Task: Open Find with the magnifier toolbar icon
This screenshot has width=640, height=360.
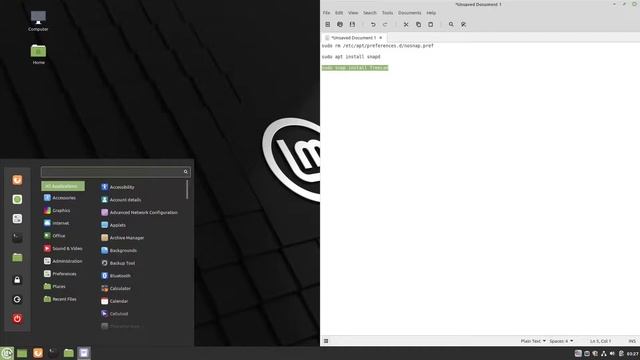Action: click(451, 24)
